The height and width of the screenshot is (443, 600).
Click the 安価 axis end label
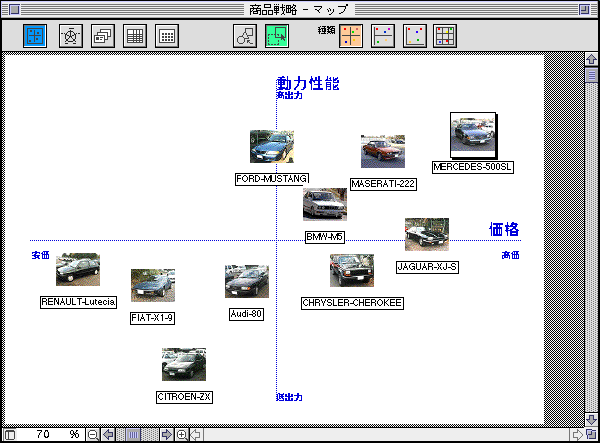(x=41, y=255)
